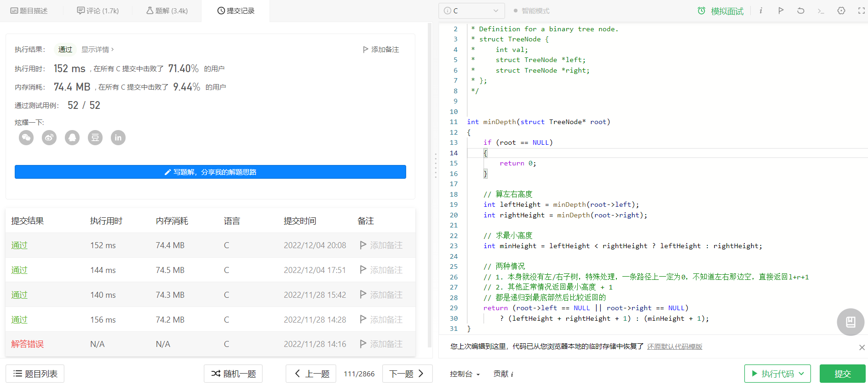The height and width of the screenshot is (386, 868).
Task: Click green 提交 submit button
Action: click(843, 374)
